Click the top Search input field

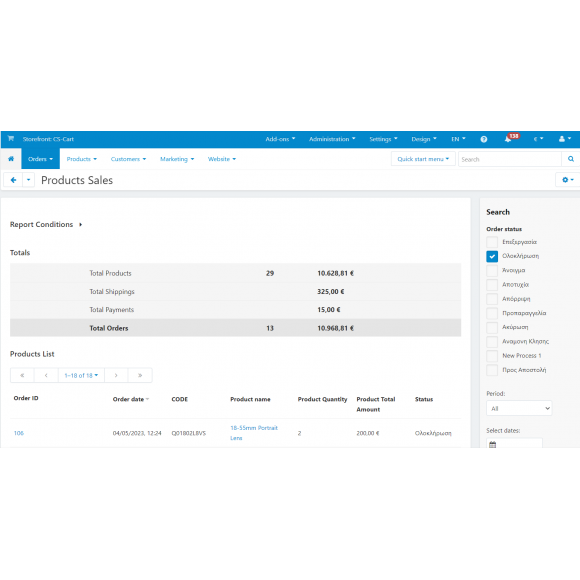pyautogui.click(x=510, y=159)
